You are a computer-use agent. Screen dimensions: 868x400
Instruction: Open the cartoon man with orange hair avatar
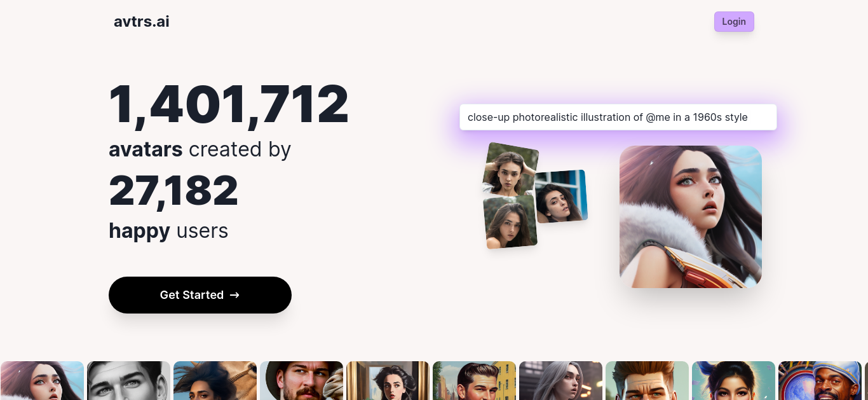coord(647,380)
